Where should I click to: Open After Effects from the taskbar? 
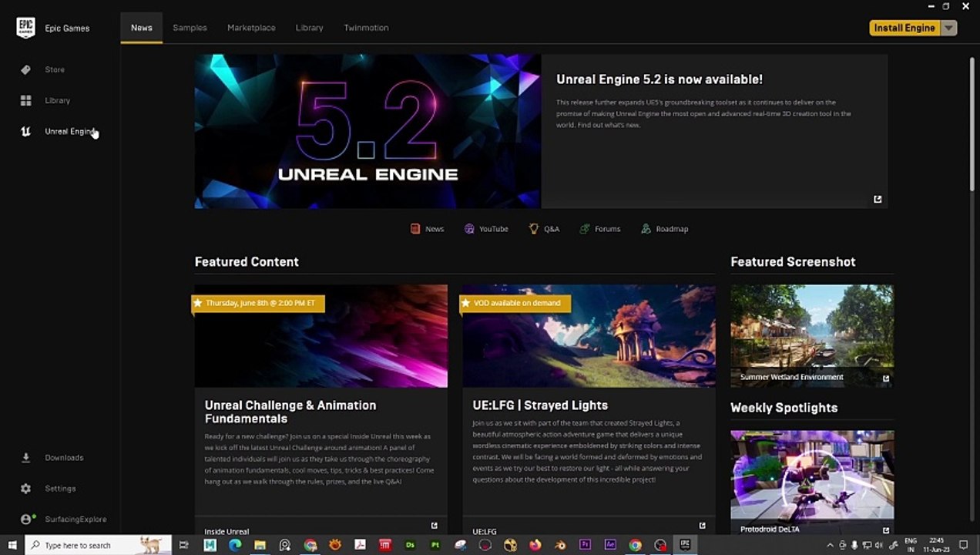click(x=610, y=545)
